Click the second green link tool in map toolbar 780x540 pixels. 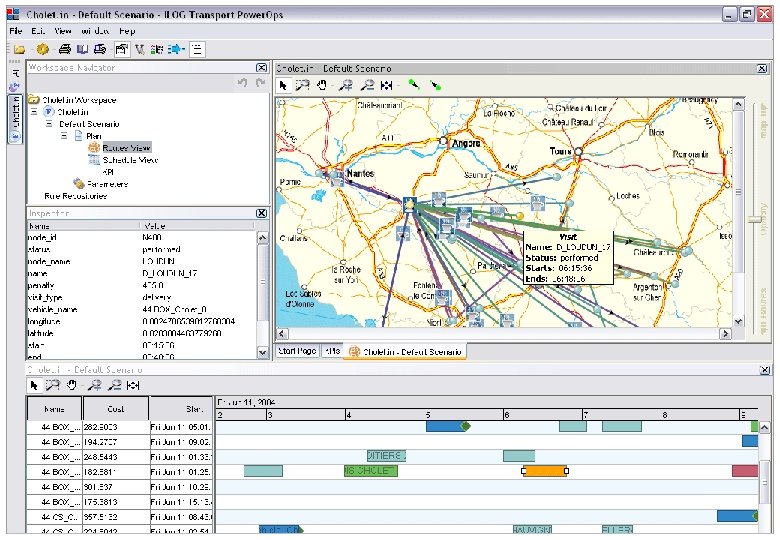[435, 86]
